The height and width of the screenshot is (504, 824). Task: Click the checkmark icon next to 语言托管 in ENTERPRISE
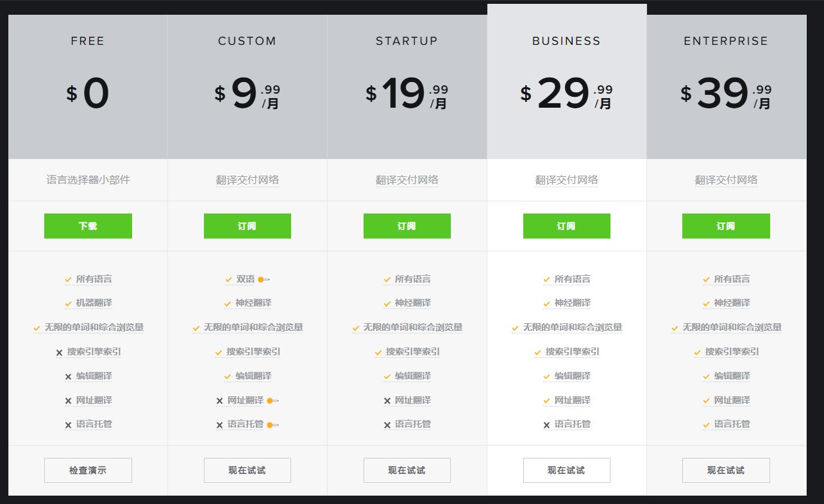(x=707, y=424)
